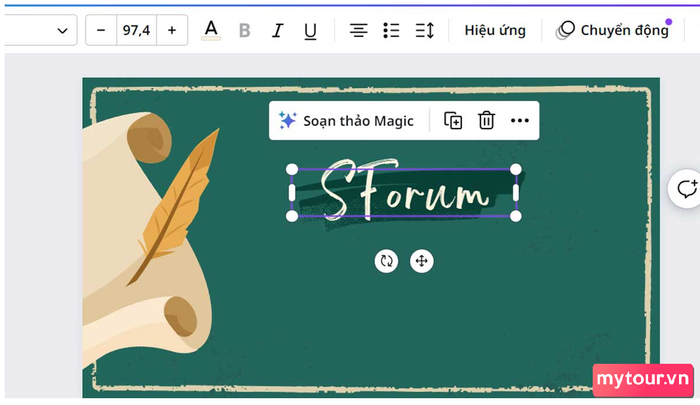Screen dimensions: 700x405
Task: Increase font size with plus button
Action: click(x=172, y=30)
